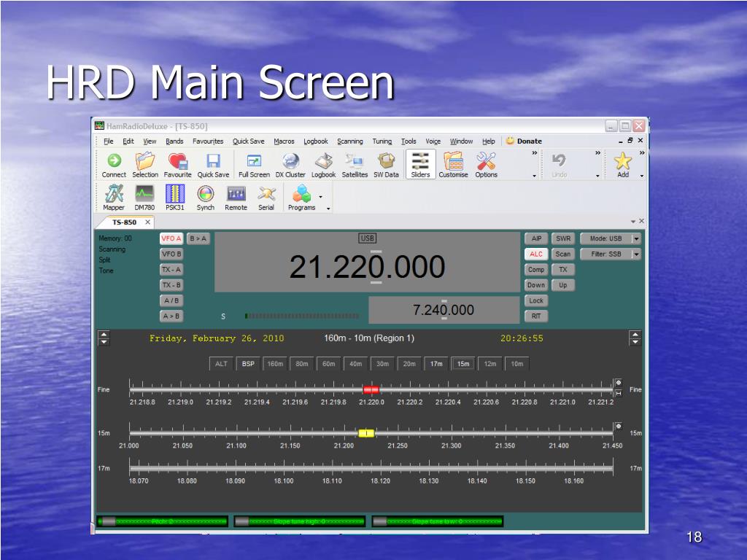Open the Filter: SSB dropdown
The height and width of the screenshot is (560, 747).
[636, 254]
